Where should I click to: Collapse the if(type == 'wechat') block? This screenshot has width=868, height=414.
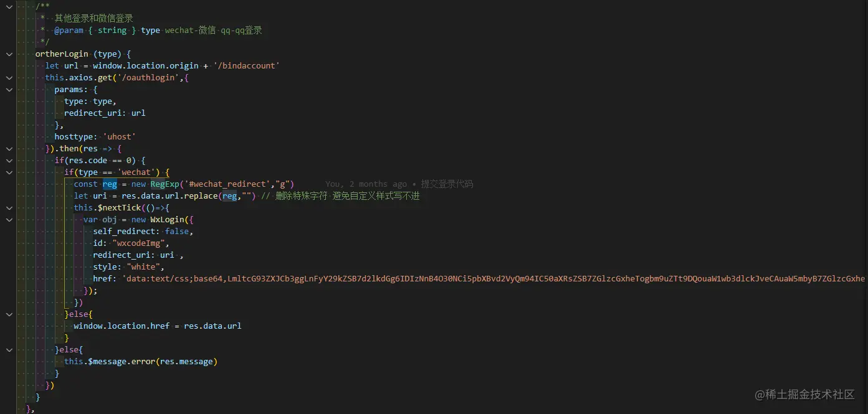(x=9, y=172)
